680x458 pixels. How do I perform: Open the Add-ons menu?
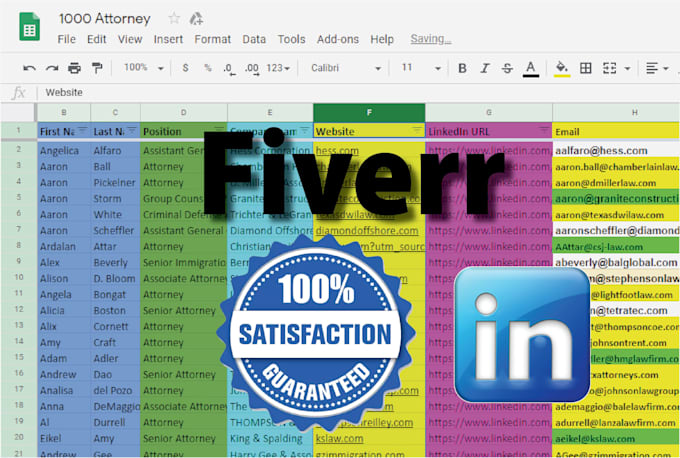tap(338, 39)
